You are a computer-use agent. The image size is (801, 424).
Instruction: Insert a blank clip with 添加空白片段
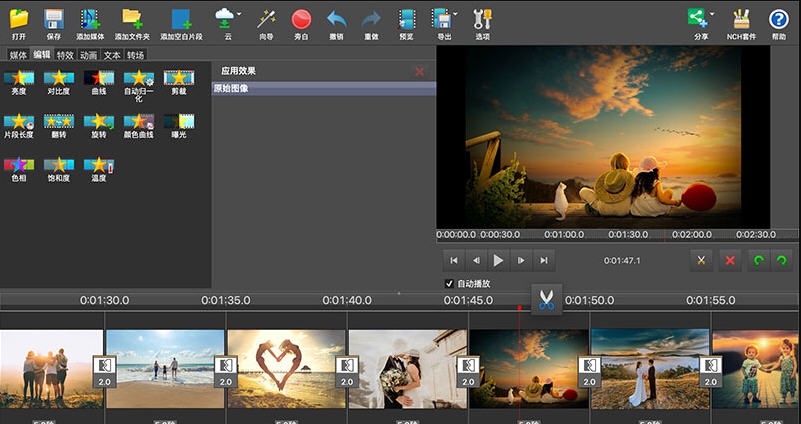[181, 19]
